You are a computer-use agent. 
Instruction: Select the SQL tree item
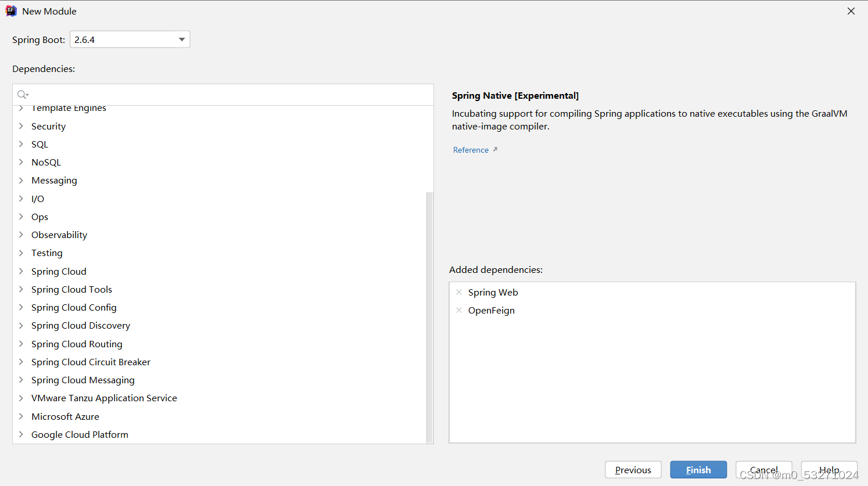[40, 144]
